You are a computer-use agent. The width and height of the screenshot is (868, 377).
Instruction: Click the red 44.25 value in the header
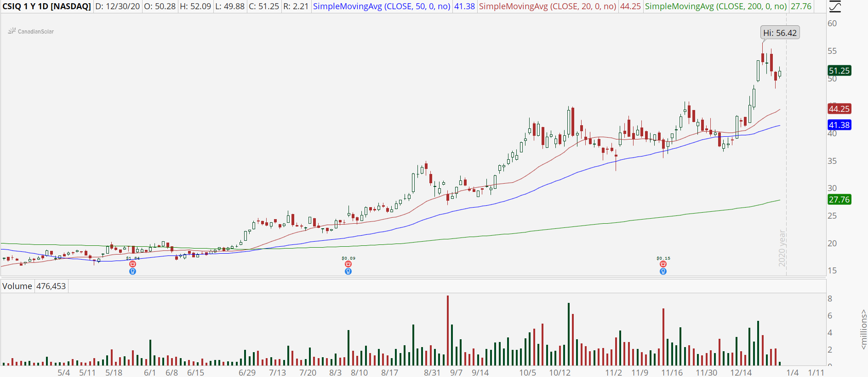click(630, 6)
